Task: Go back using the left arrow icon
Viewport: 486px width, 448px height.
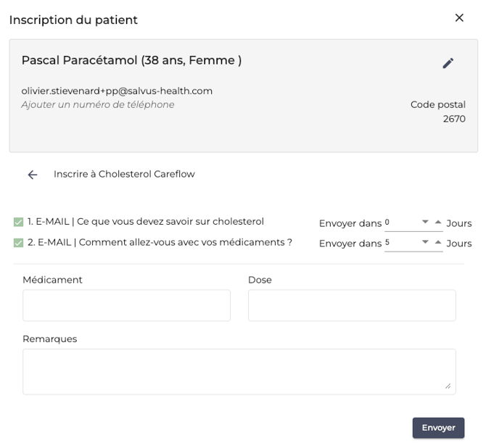Action: pyautogui.click(x=33, y=175)
